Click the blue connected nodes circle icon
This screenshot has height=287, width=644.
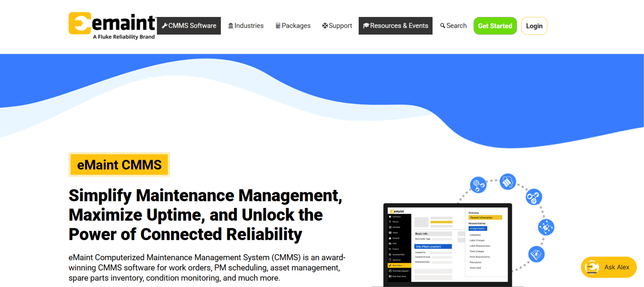coord(546,227)
